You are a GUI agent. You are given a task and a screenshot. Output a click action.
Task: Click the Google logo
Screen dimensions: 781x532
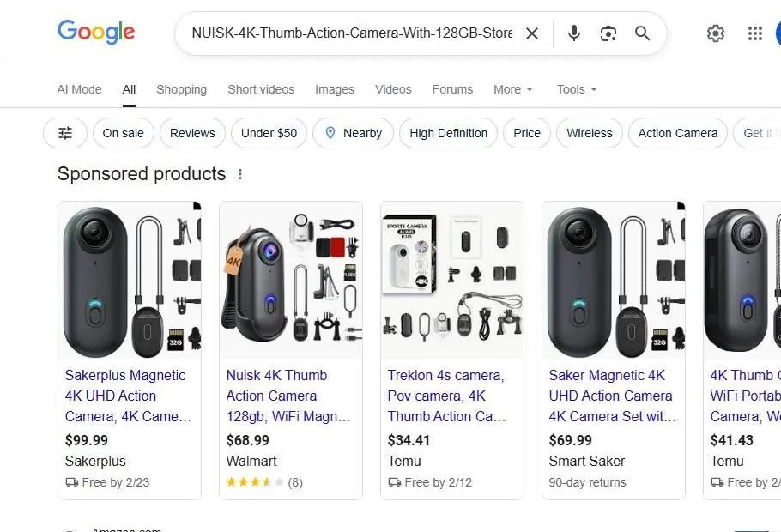tap(95, 33)
